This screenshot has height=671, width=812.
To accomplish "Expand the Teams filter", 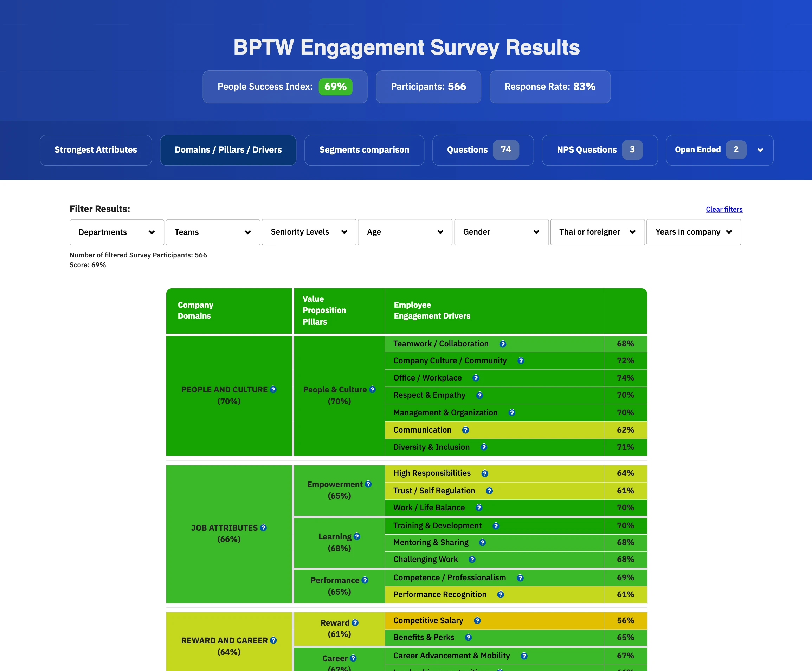I will (x=212, y=232).
